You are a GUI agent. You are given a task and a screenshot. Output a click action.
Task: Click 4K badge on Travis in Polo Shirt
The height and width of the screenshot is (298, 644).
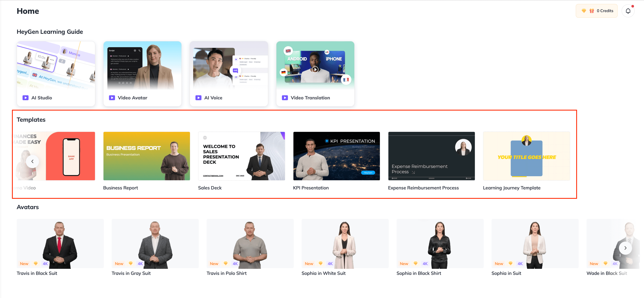tap(235, 263)
